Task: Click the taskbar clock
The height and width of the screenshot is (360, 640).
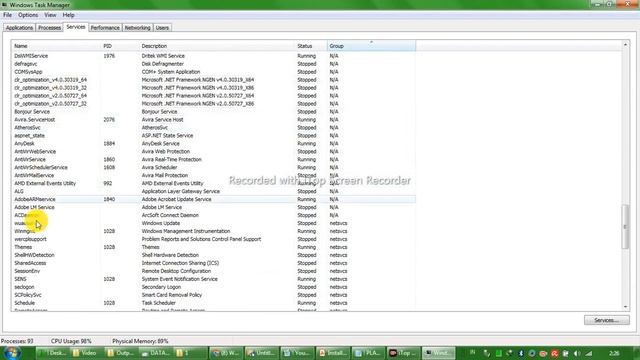Action: pos(614,353)
